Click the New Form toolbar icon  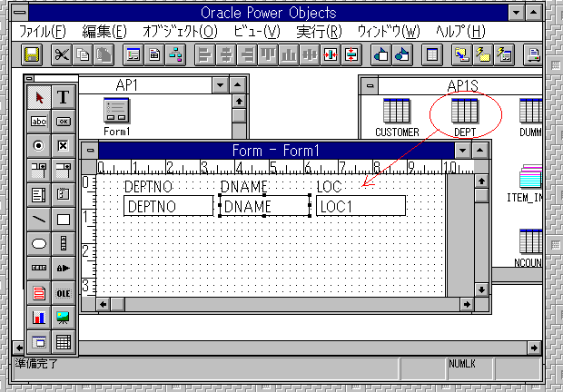tap(133, 54)
